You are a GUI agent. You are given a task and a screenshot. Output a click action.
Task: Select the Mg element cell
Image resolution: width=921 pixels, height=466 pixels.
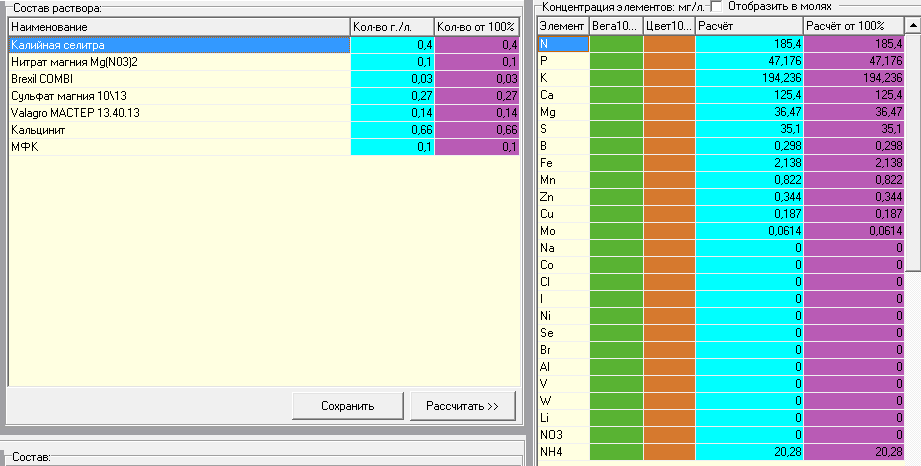[563, 112]
